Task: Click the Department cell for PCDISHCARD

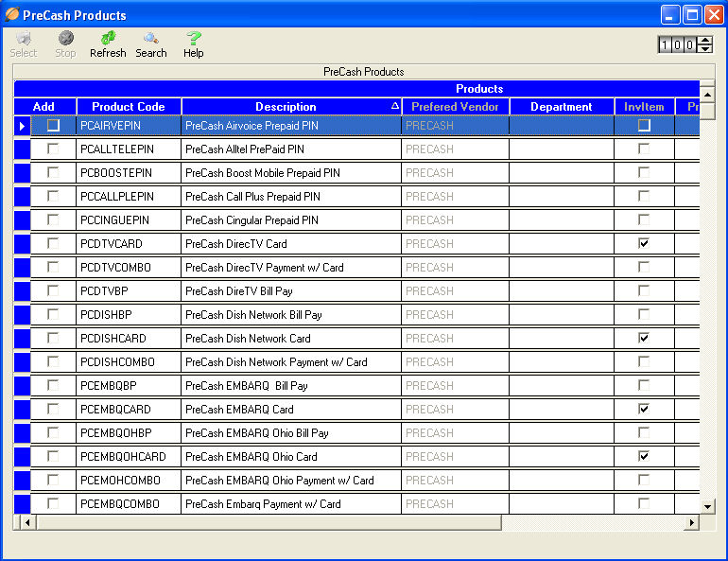Action: 562,339
